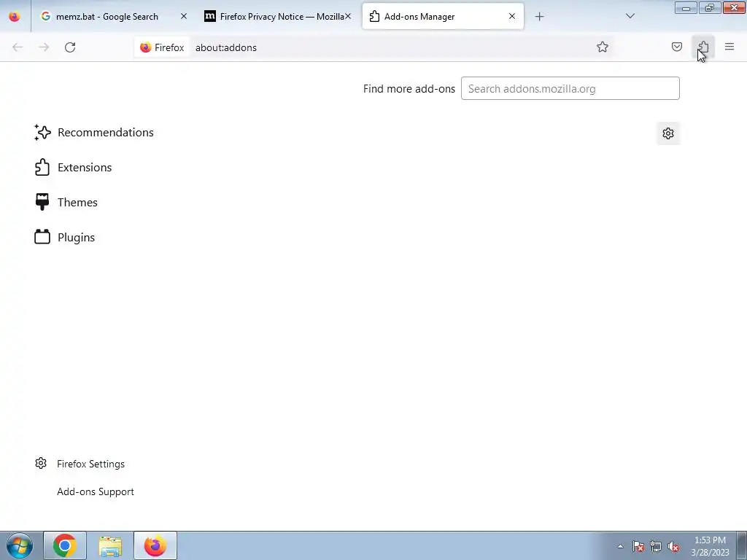Open Recommendations category
Image resolution: width=747 pixels, height=560 pixels.
[x=94, y=133]
